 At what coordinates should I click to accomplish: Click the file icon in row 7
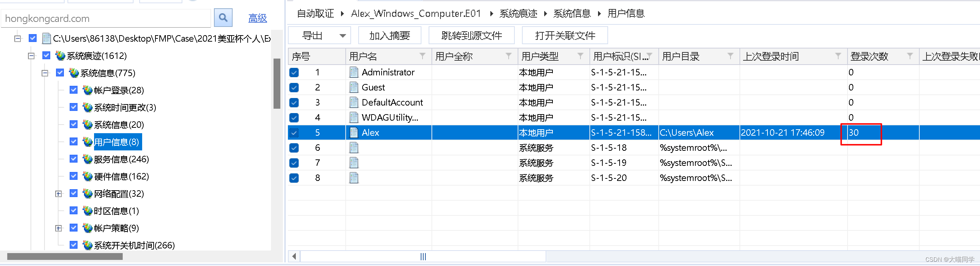pyautogui.click(x=354, y=163)
